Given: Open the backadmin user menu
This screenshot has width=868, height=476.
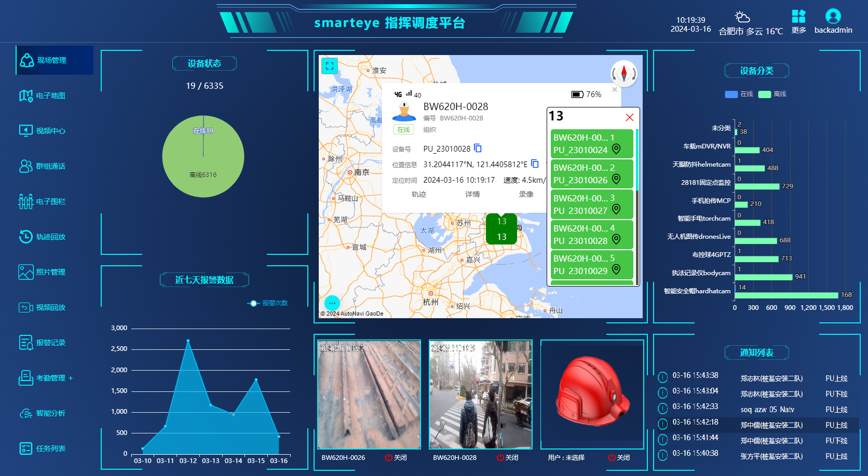Looking at the screenshot, I should point(833,22).
